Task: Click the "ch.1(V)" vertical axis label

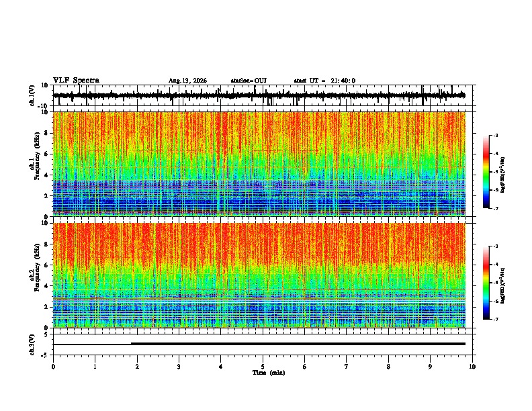Action: pos(32,95)
